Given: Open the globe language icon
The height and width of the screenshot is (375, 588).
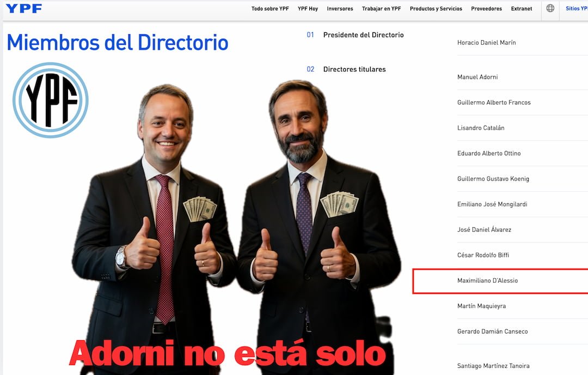Looking at the screenshot, I should pos(550,8).
